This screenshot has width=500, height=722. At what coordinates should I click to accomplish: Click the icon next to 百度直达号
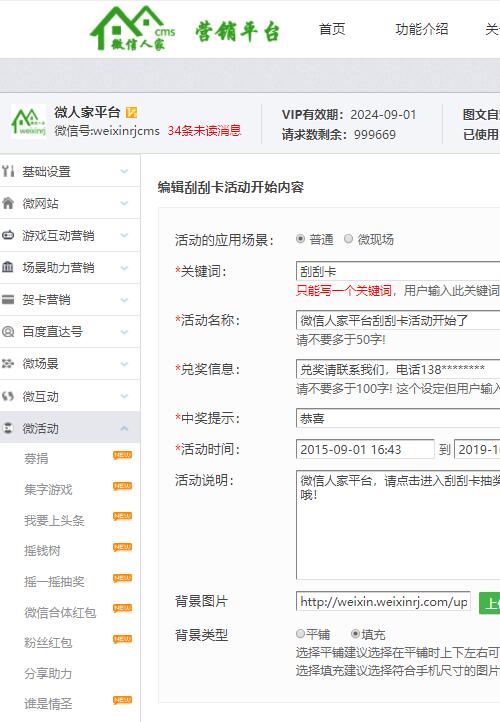click(x=8, y=332)
